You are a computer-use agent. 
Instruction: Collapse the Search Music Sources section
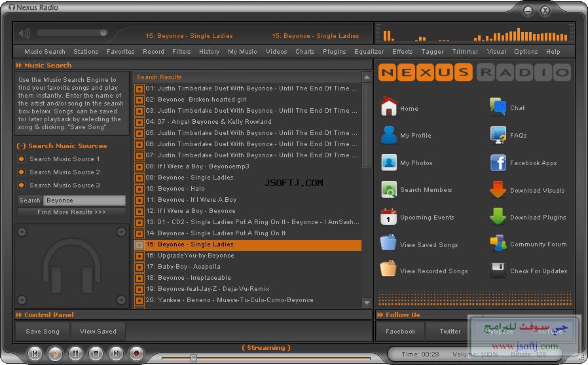[21, 146]
